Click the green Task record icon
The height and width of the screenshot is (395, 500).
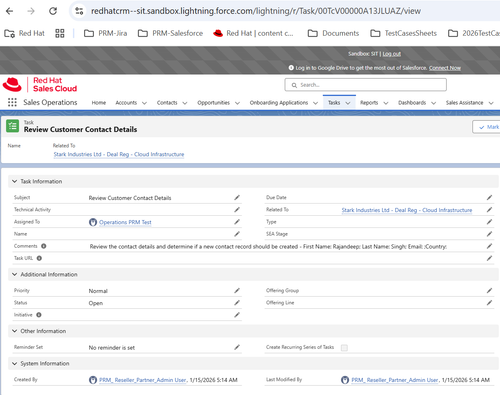pyautogui.click(x=13, y=126)
